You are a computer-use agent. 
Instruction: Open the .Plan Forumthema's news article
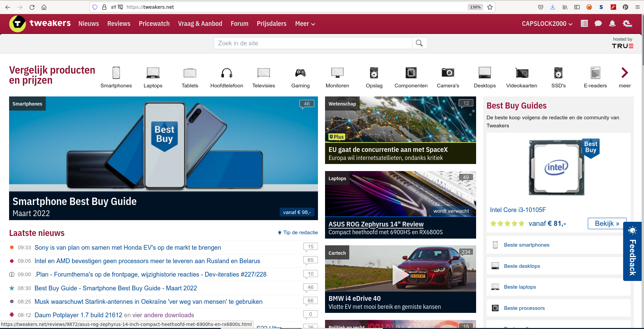click(150, 275)
